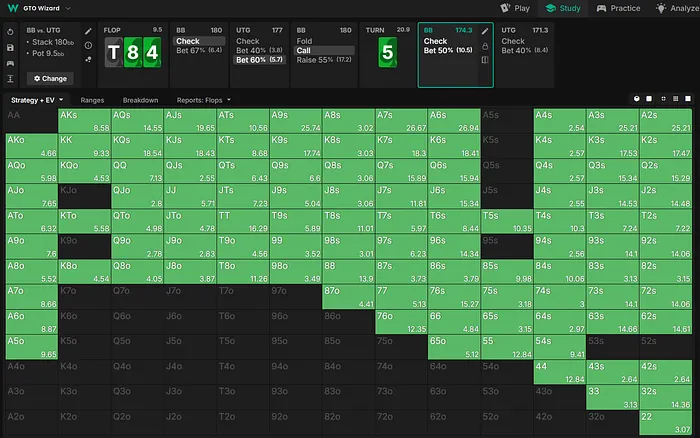This screenshot has width=700, height=438.
Task: Click the pencil edit icon beside the flop
Action: click(x=88, y=31)
